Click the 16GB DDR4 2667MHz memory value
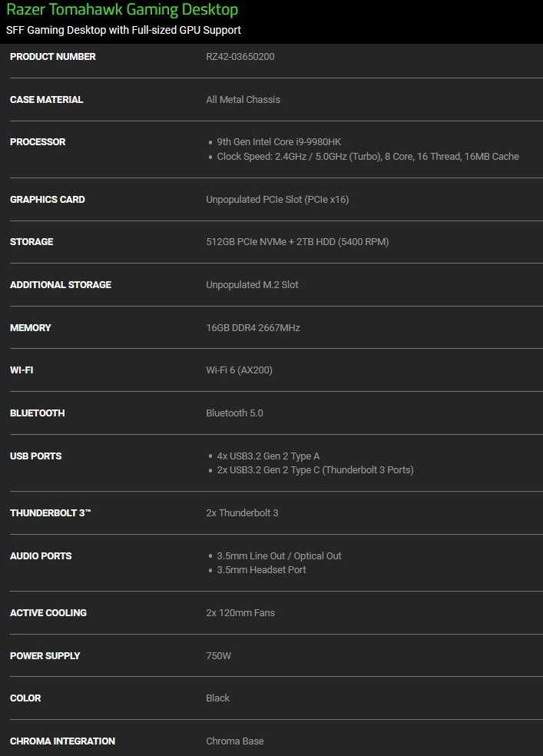Viewport: 543px width, 756px height. (253, 328)
